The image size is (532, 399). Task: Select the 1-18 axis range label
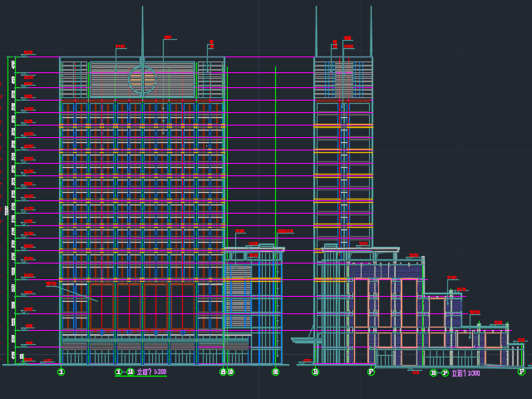click(x=124, y=372)
